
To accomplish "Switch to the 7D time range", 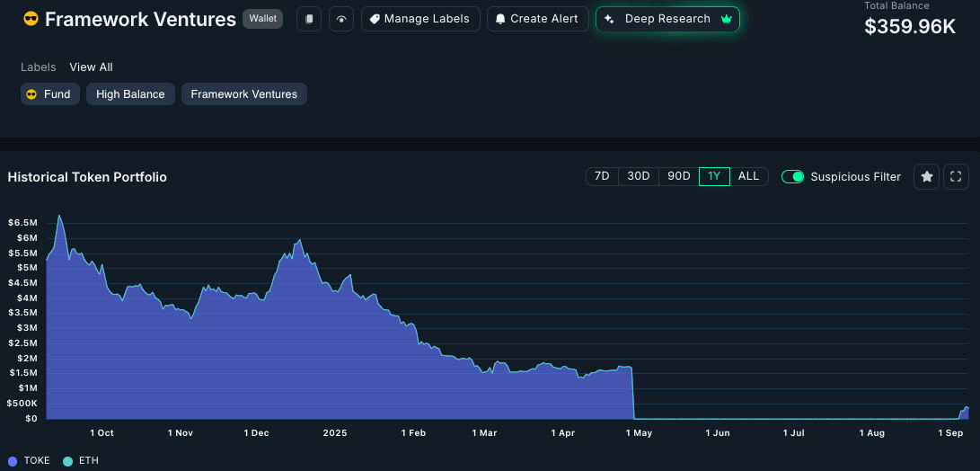I will (602, 176).
